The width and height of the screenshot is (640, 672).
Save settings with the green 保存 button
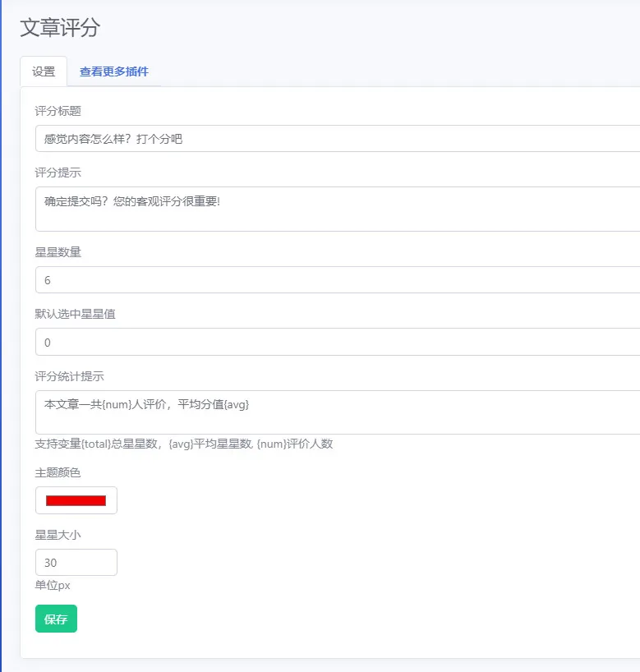click(x=56, y=619)
